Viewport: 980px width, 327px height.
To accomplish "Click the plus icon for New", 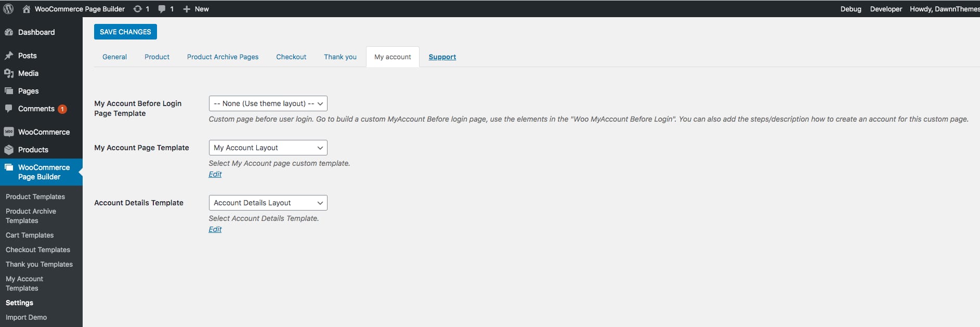I will pos(187,9).
